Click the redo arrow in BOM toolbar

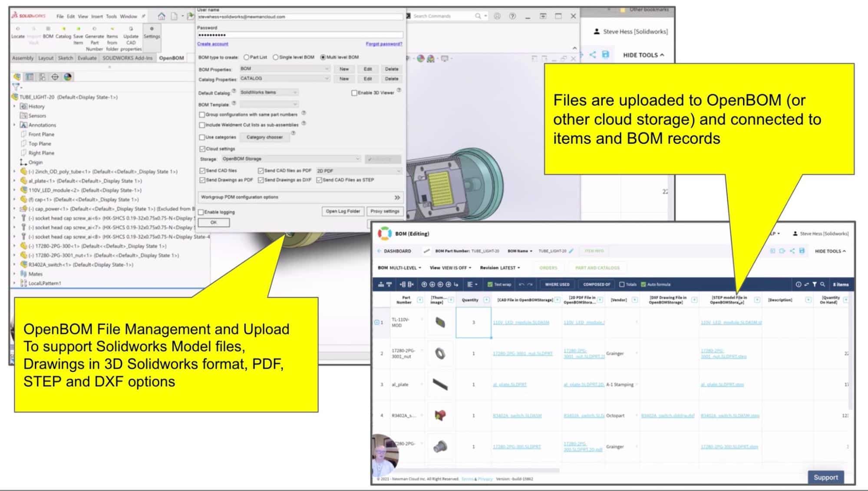pos(530,284)
